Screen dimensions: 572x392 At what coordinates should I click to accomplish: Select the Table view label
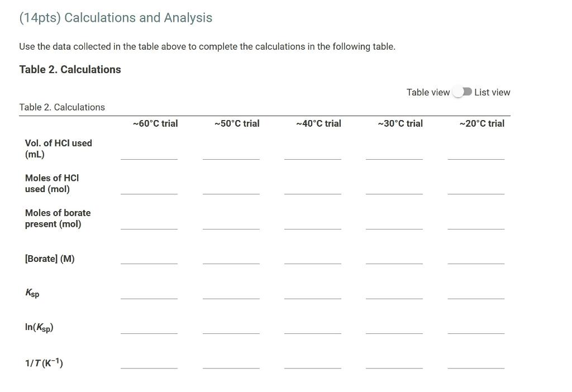click(428, 92)
